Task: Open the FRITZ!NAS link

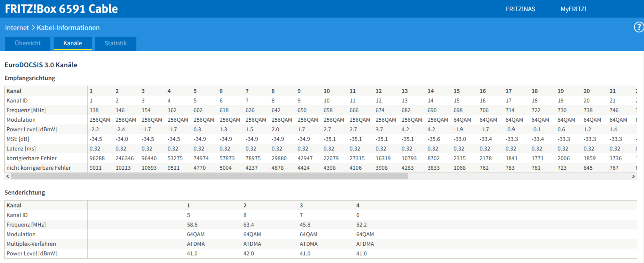Action: [x=520, y=9]
